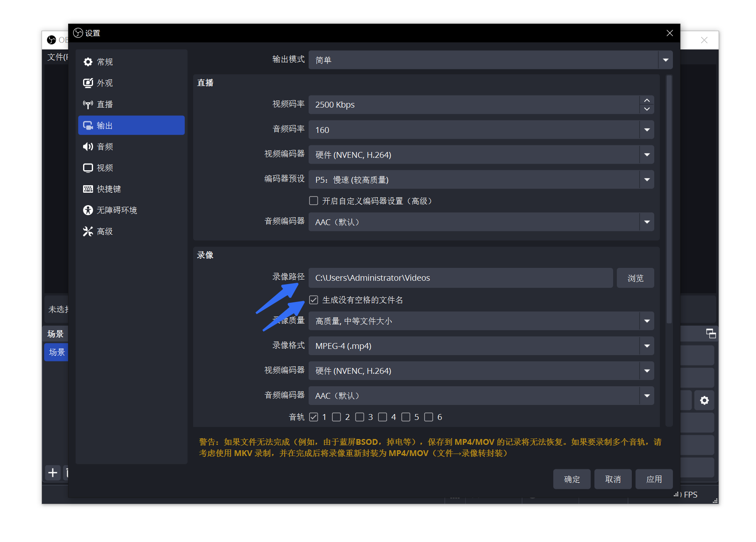756x542 pixels.
Task: Select the 外观 appearance icon in sidebar
Action: coord(88,83)
